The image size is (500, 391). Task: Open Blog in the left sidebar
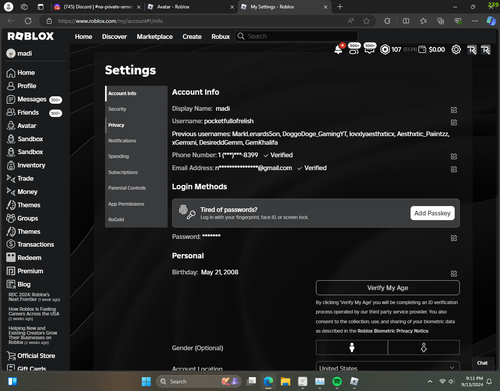point(18,284)
